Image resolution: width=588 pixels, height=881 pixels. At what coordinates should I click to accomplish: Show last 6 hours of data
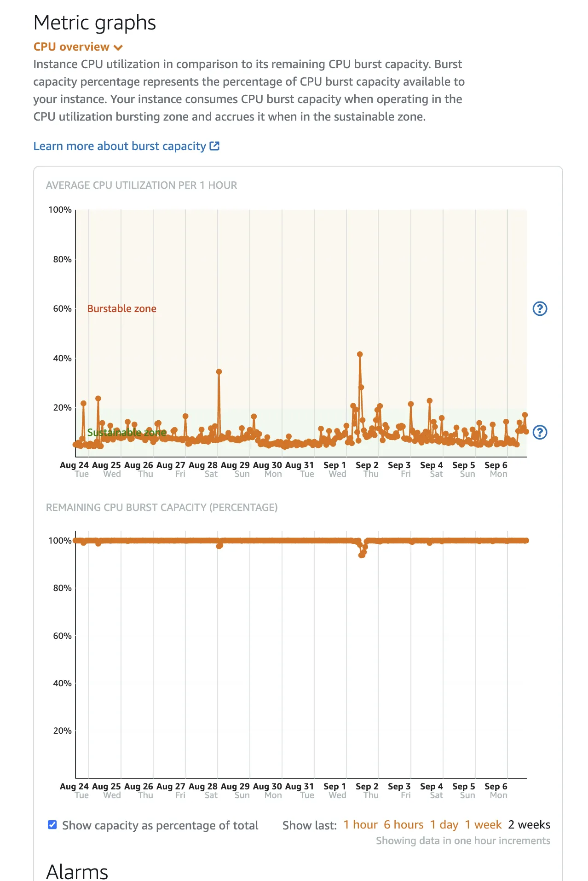click(x=404, y=825)
